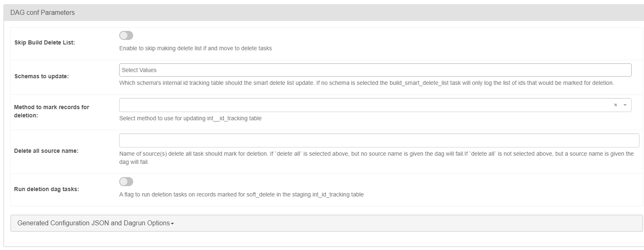
Task: Click the soft_delete flag description text
Action: tap(241, 194)
